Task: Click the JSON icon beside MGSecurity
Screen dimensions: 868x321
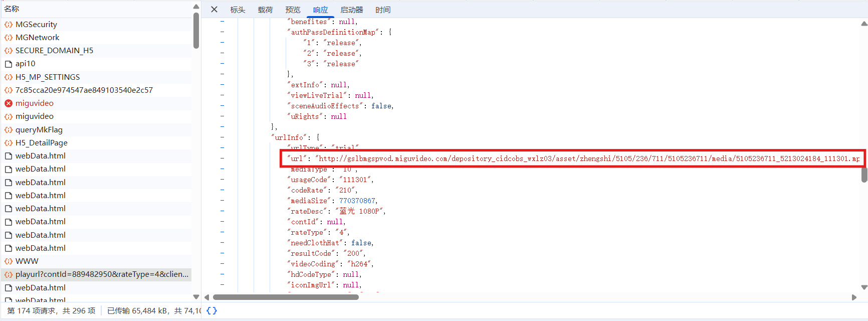Action: [9, 24]
